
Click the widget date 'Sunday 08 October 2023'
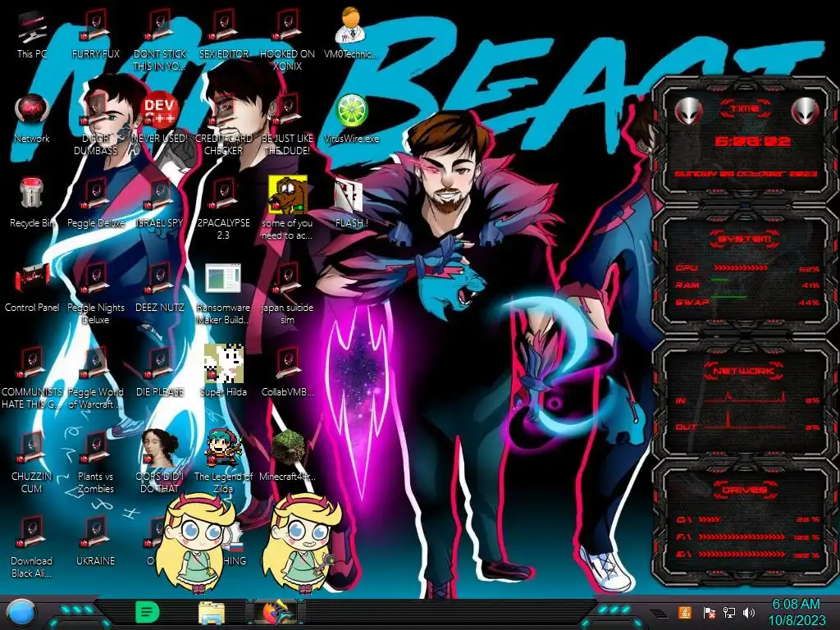tap(746, 174)
